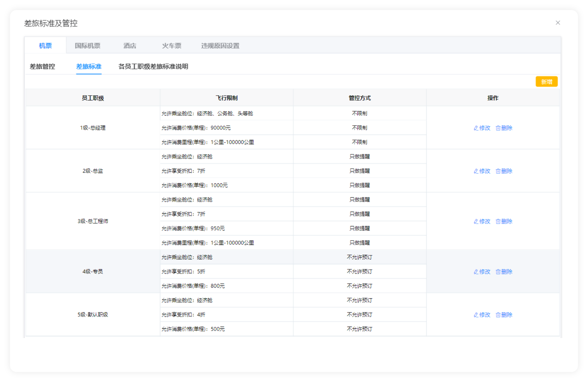588x382 pixels.
Task: Select the 火车票 tab
Action: pyautogui.click(x=172, y=46)
